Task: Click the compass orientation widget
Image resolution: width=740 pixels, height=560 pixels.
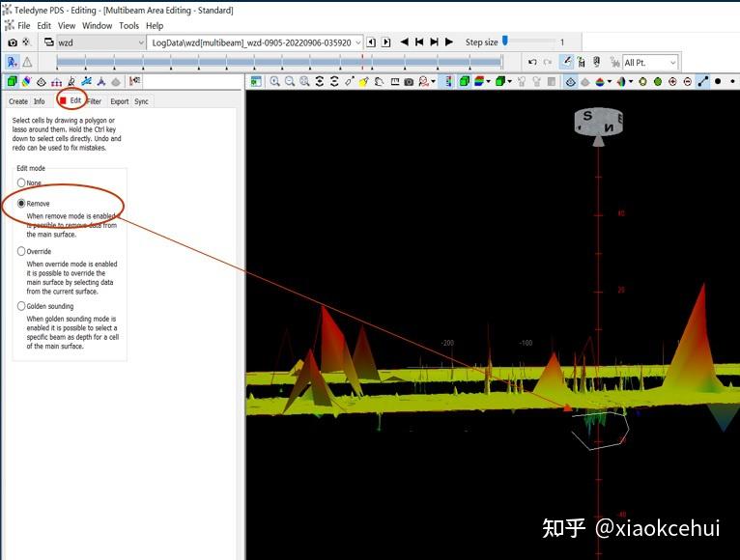Action: [598, 126]
